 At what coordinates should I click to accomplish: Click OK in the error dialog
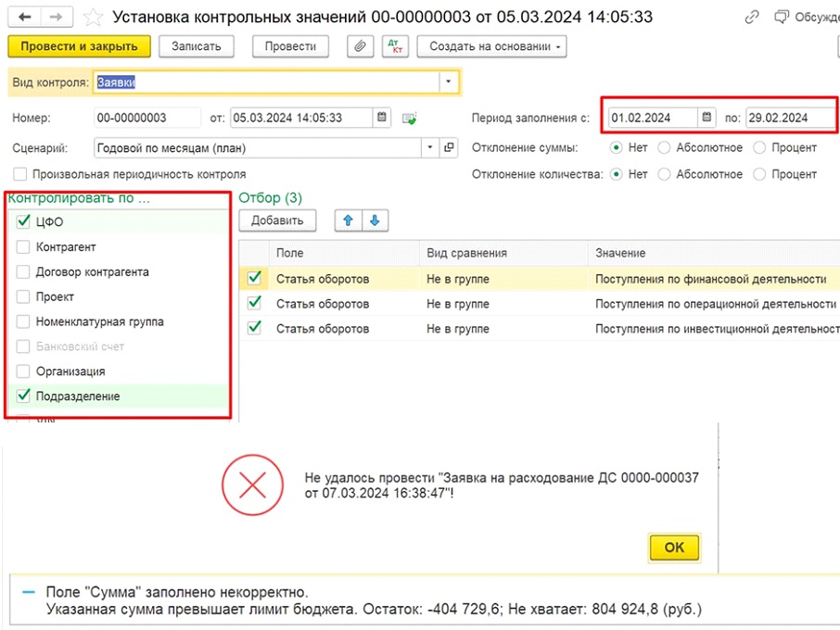coord(674,548)
